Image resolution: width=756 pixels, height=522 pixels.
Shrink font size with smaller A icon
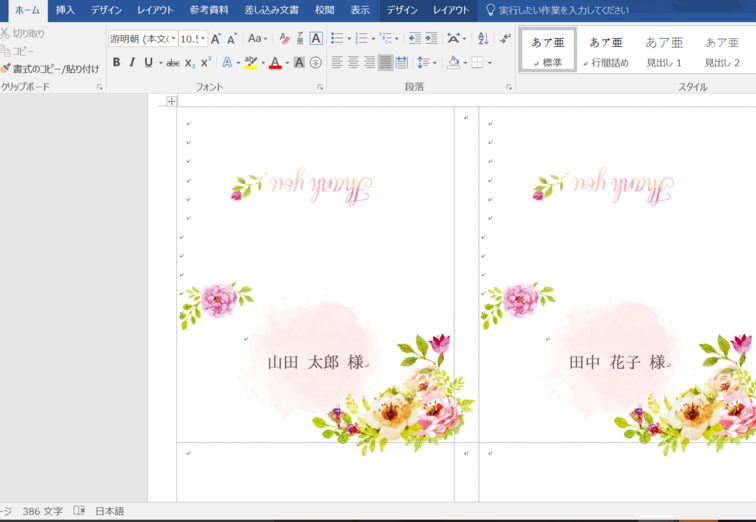coord(232,39)
